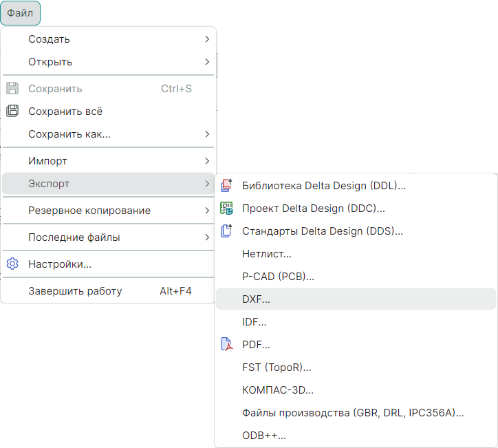The height and width of the screenshot is (448, 498).
Task: Open the Импорт submenu arrow
Action: click(207, 161)
